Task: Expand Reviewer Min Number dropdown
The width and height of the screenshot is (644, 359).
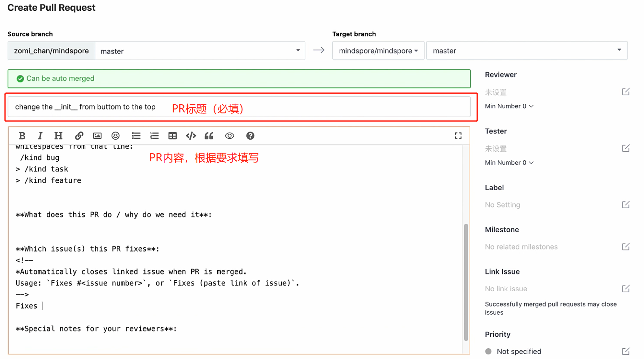Action: pos(509,106)
